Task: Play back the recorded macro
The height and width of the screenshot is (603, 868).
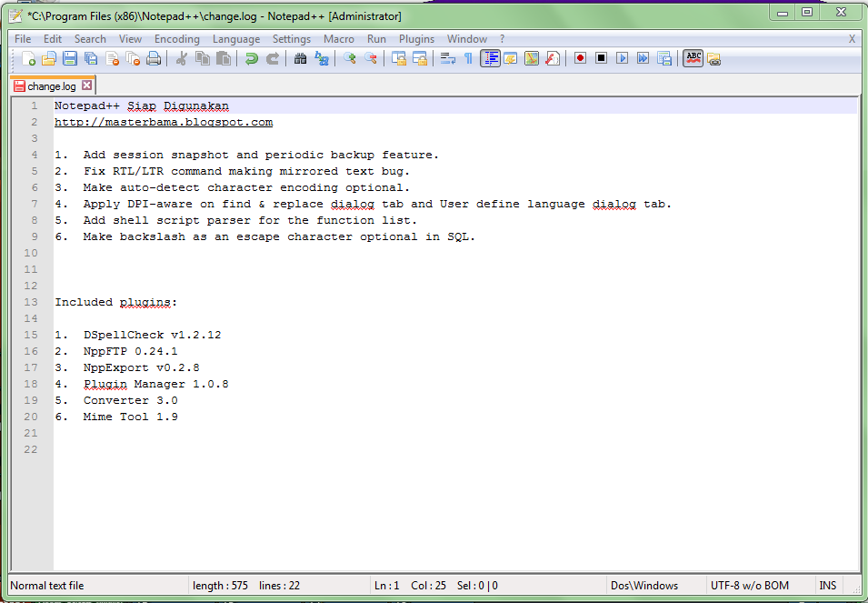Action: pyautogui.click(x=623, y=58)
